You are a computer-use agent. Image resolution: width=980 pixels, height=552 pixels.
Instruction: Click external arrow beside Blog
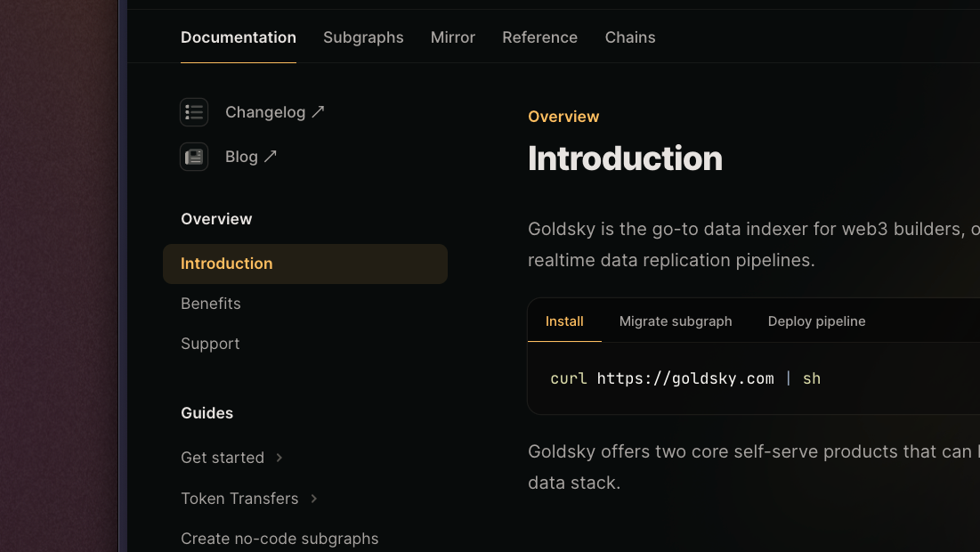coord(270,157)
